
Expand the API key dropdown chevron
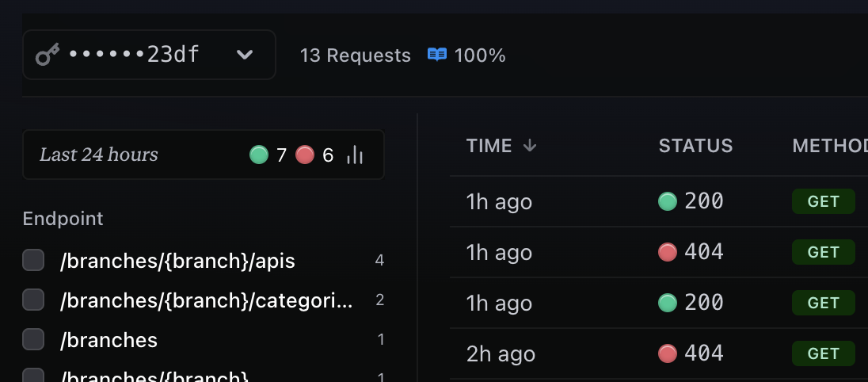point(245,55)
